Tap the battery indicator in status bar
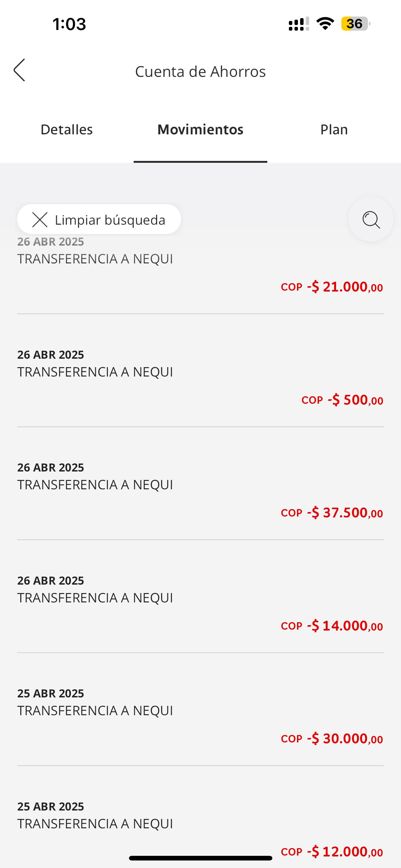Image resolution: width=401 pixels, height=868 pixels. coord(355,24)
